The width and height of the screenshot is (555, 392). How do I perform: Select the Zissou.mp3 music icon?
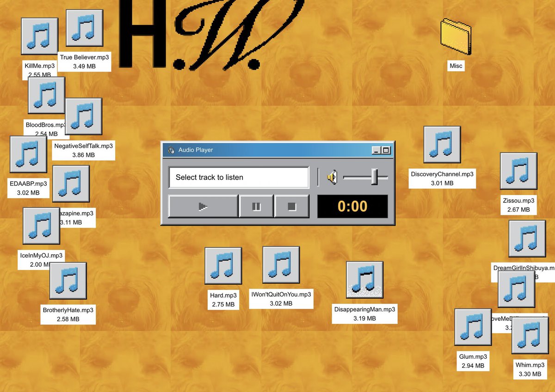pyautogui.click(x=518, y=171)
